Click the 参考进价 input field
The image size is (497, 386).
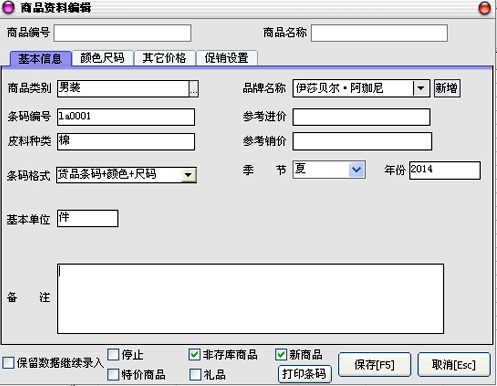point(361,117)
